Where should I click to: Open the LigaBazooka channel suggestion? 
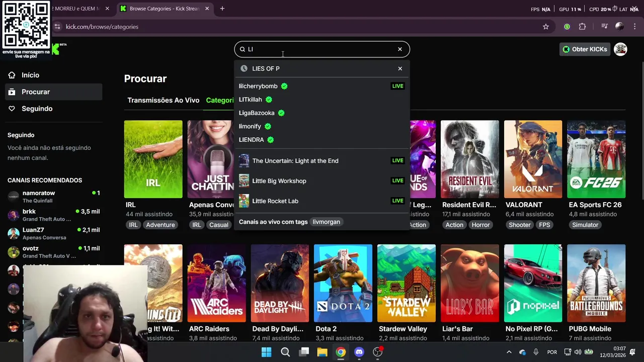tap(322, 113)
